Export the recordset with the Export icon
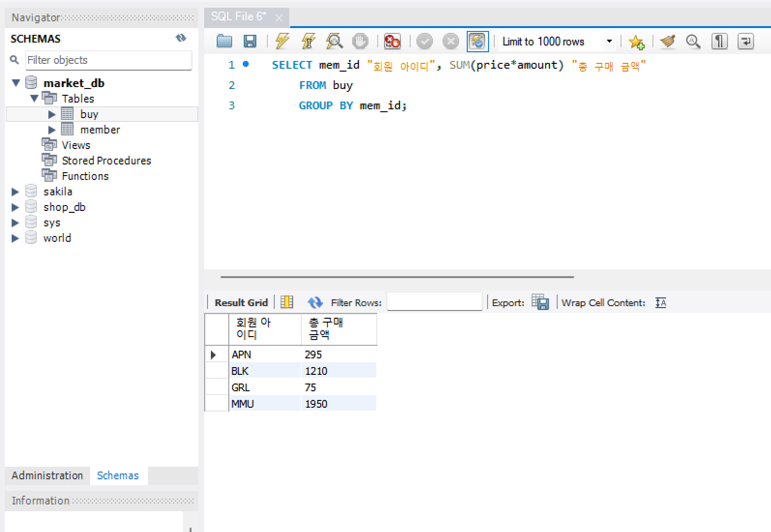Viewport: 771px width, 532px height. click(540, 302)
